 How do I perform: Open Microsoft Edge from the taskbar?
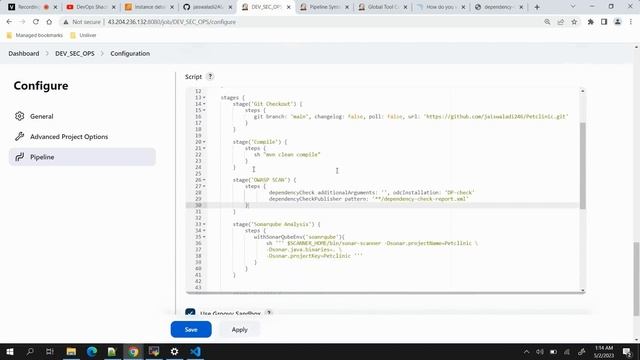[92, 351]
